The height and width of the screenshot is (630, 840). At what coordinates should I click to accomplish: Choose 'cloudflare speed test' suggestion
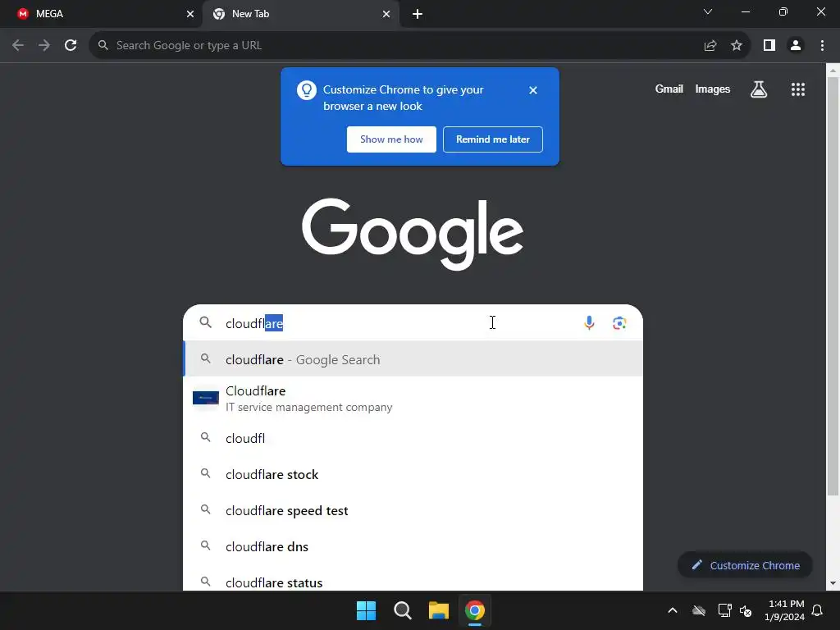point(413,510)
